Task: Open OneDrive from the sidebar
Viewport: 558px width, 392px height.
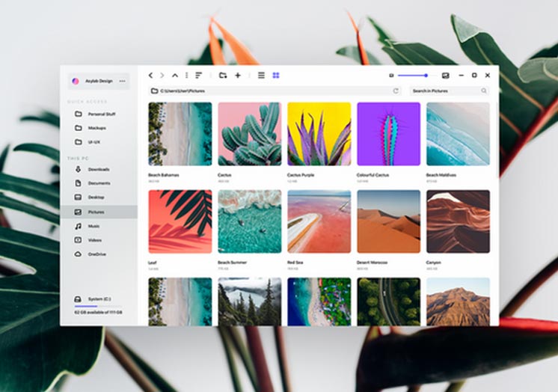Action: pos(96,254)
